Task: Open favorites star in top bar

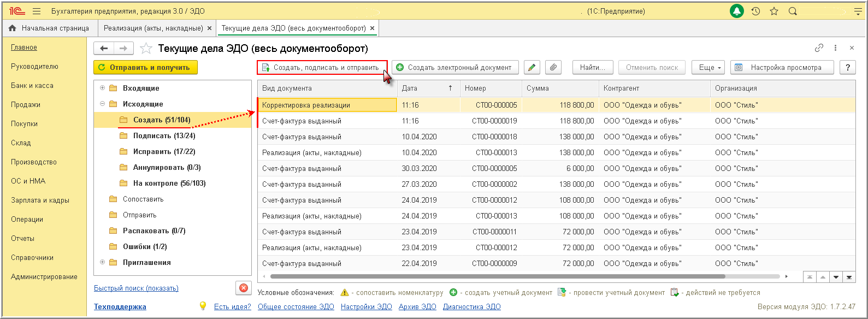Action: pyautogui.click(x=774, y=11)
